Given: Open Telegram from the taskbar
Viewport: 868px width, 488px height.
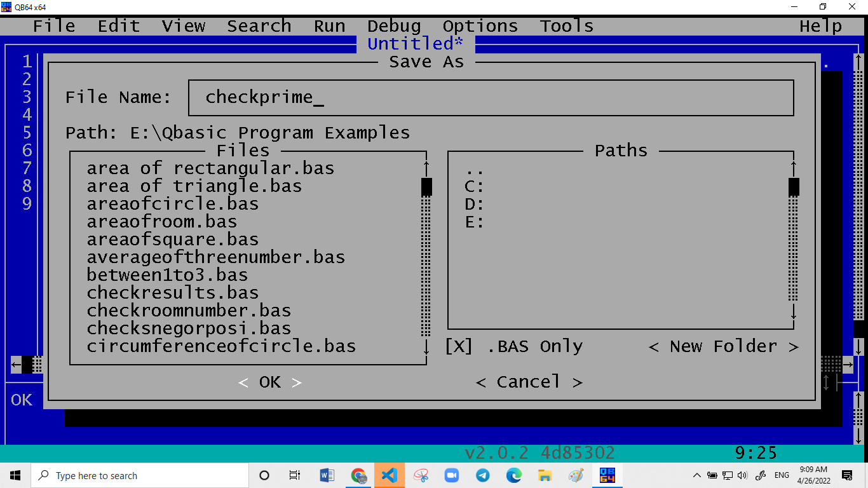Looking at the screenshot, I should point(482,475).
